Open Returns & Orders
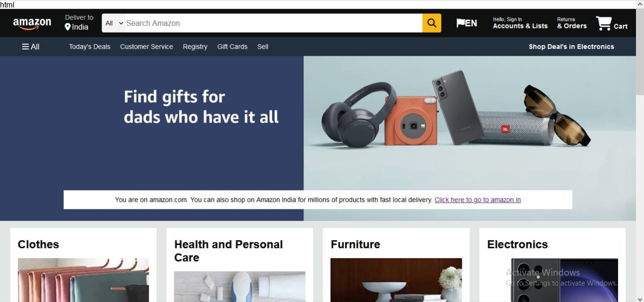 pyautogui.click(x=572, y=23)
